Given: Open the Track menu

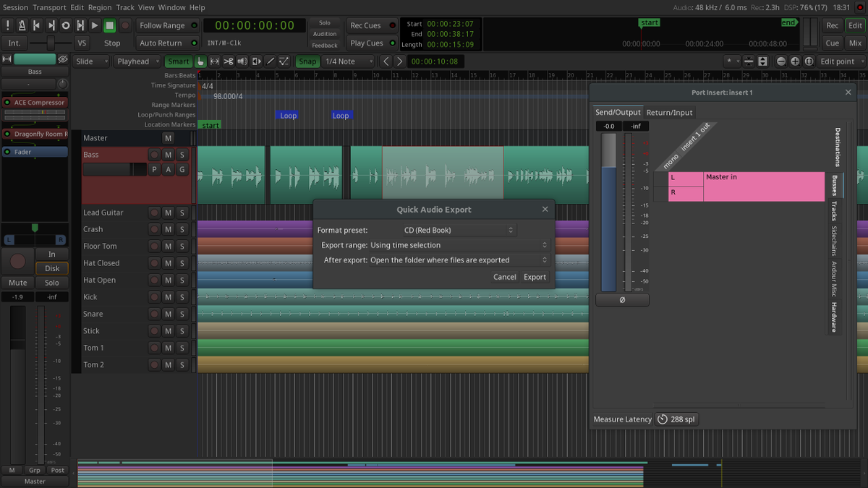Looking at the screenshot, I should [125, 7].
